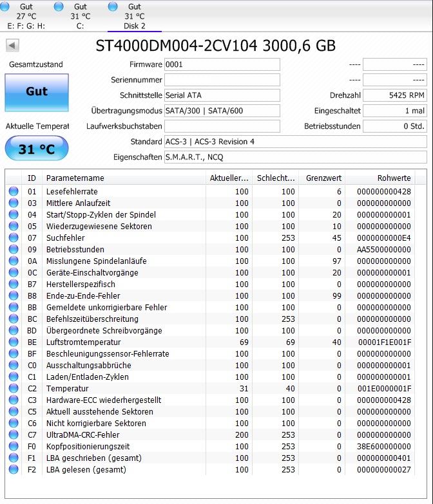This screenshot has height=504, width=433.
Task: Click status icon of LBA geschrieben row
Action: [14, 458]
